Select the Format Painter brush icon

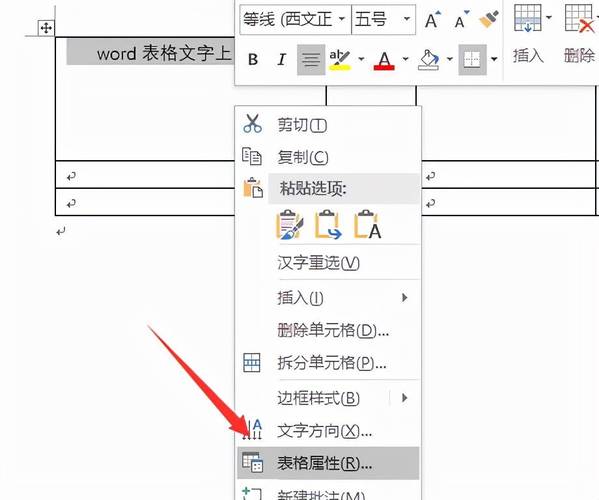(x=489, y=19)
